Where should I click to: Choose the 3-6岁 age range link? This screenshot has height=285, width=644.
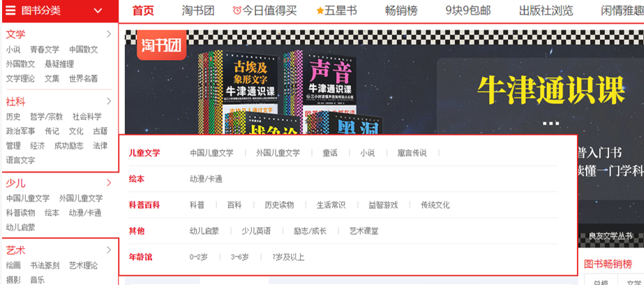click(x=240, y=258)
